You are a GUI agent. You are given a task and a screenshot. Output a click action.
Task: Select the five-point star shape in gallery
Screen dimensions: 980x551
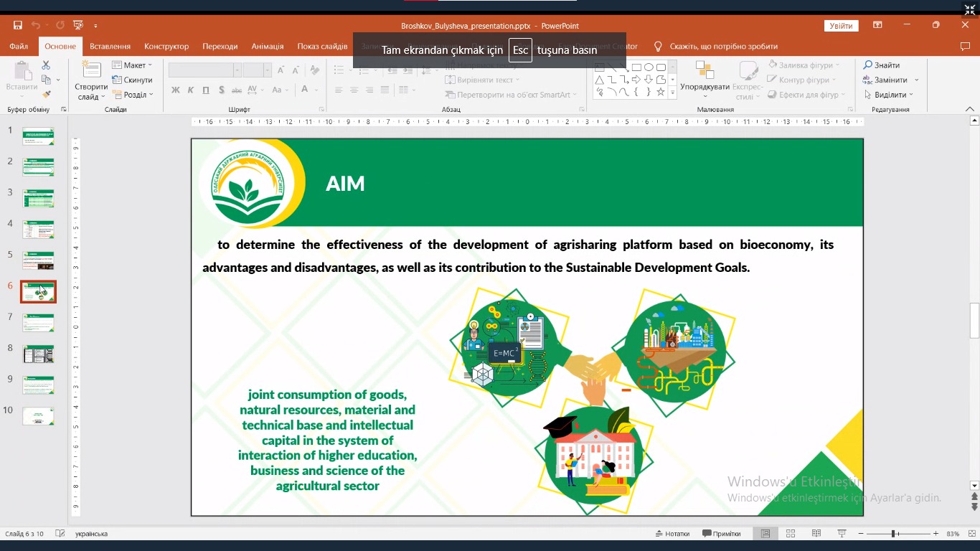click(x=661, y=92)
